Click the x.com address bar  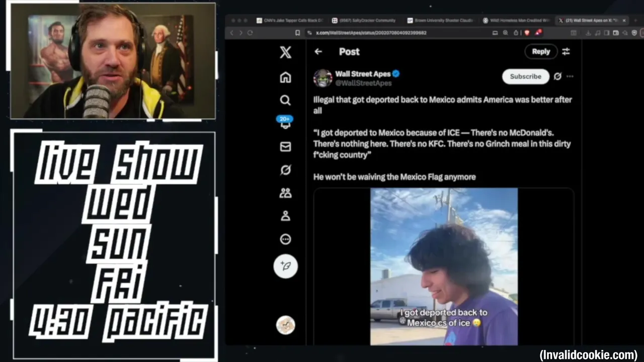397,33
